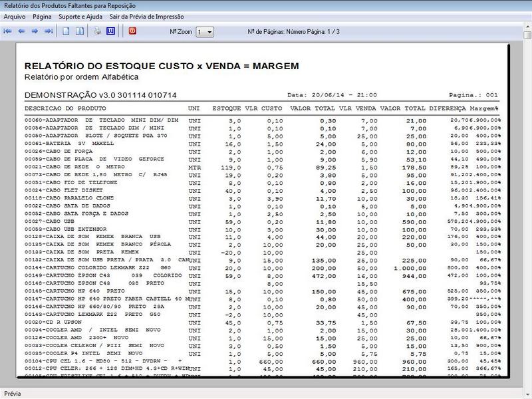Click row 00145-CARTUCHO HP 640 PRETO
Viewport: 532px width, 399px height.
262,291
